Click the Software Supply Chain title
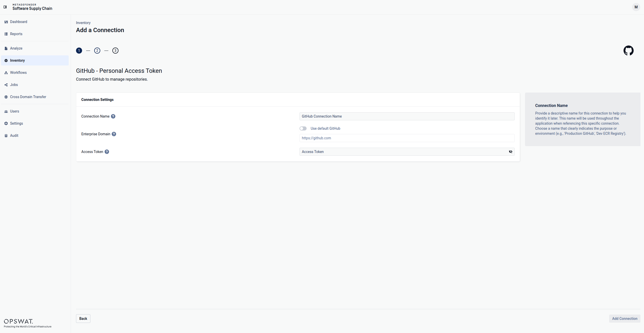Screen dimensions: 644x333 point(32,8)
